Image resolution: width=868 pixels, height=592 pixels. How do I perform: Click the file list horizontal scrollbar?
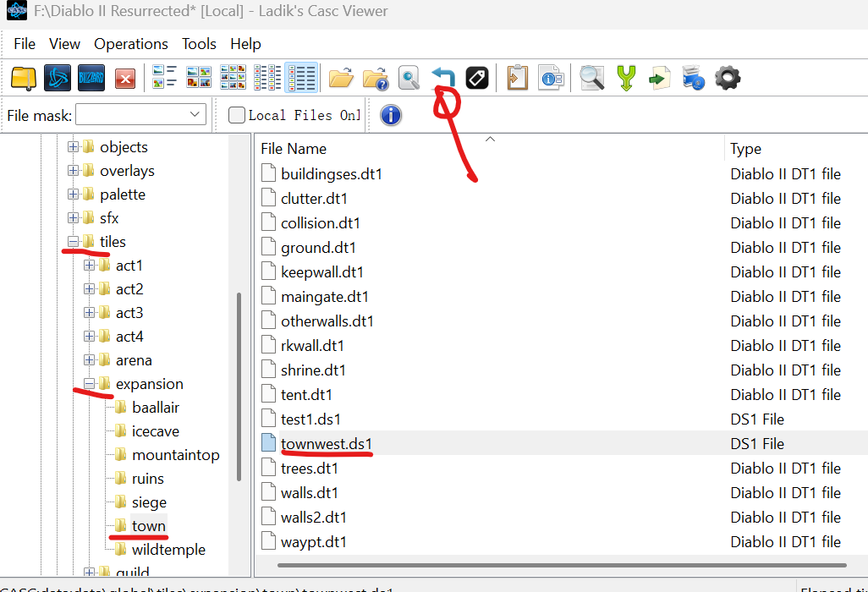[562, 565]
